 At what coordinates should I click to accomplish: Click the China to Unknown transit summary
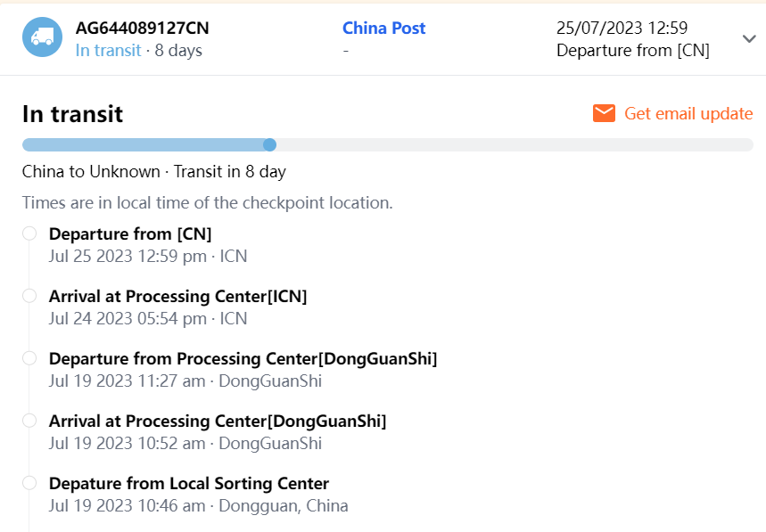pos(153,171)
